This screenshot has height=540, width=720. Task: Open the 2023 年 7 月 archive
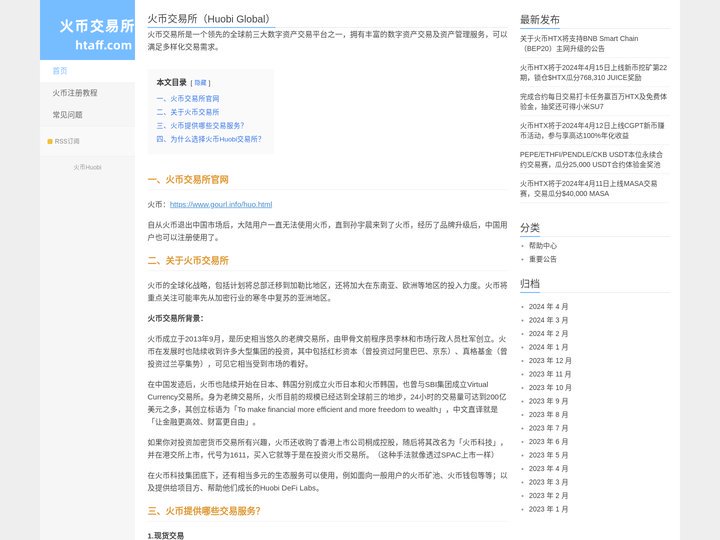click(548, 428)
